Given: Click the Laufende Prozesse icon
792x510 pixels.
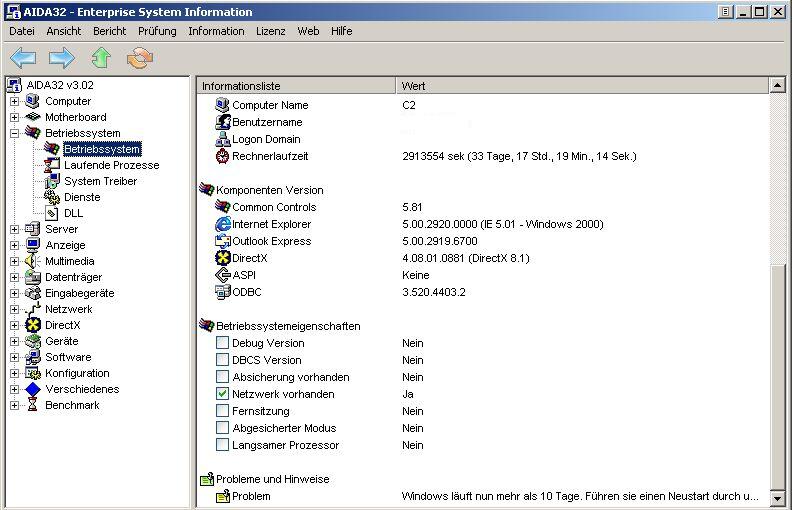Looking at the screenshot, I should 51,165.
